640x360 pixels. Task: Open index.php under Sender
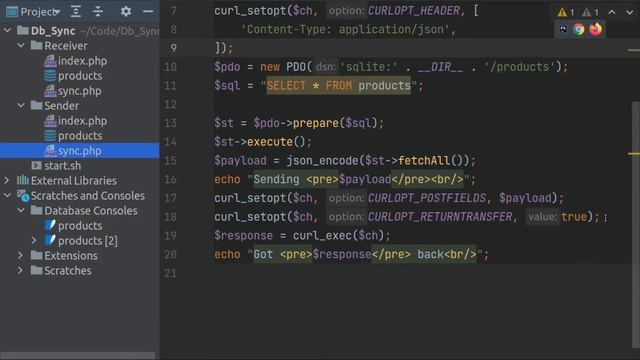pos(82,121)
